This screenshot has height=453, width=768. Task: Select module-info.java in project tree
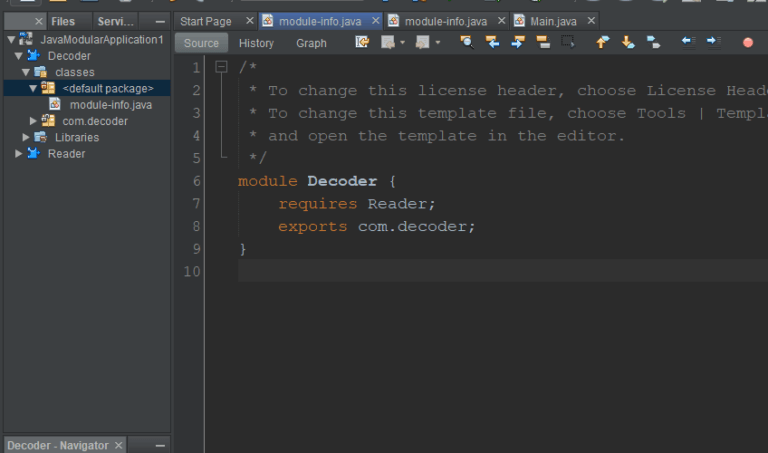(110, 105)
